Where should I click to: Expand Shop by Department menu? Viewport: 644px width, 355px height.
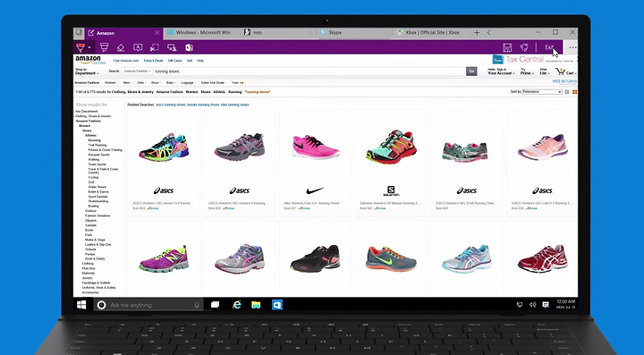tap(87, 72)
